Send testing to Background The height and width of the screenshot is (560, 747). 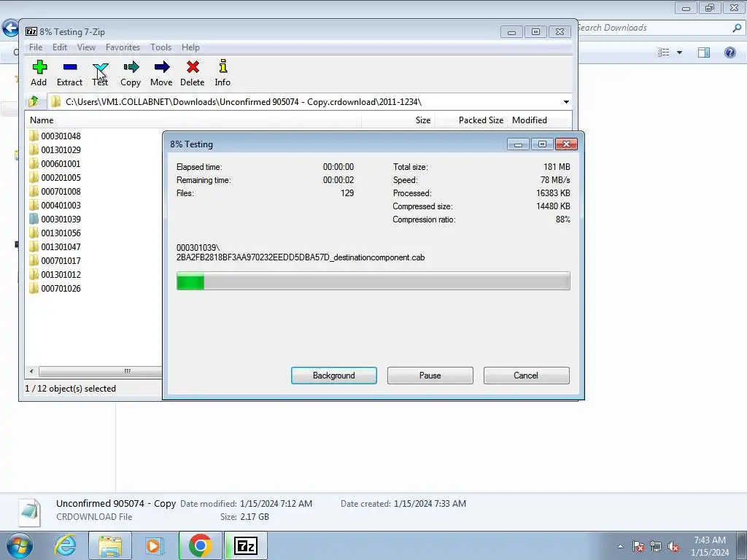(x=334, y=376)
